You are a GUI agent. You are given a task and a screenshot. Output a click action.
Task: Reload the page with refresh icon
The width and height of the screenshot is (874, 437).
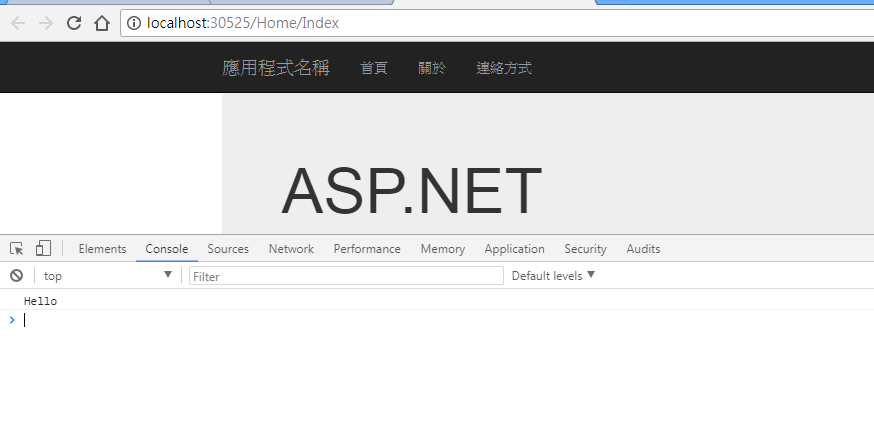coord(74,23)
